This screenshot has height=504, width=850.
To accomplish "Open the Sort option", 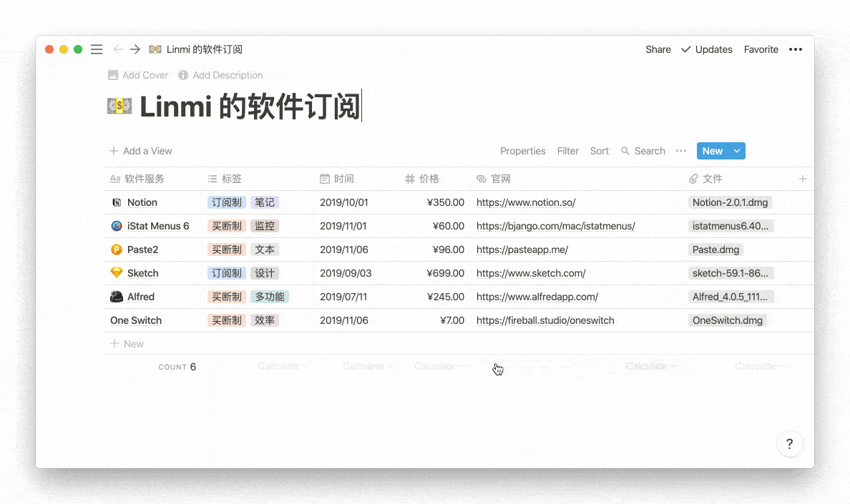I will tap(600, 151).
